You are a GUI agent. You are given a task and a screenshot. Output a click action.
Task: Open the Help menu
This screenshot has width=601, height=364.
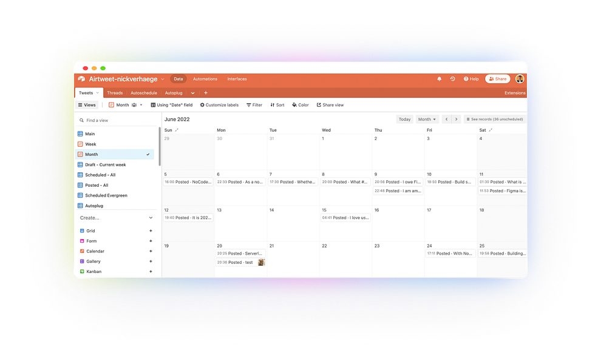[x=471, y=79]
